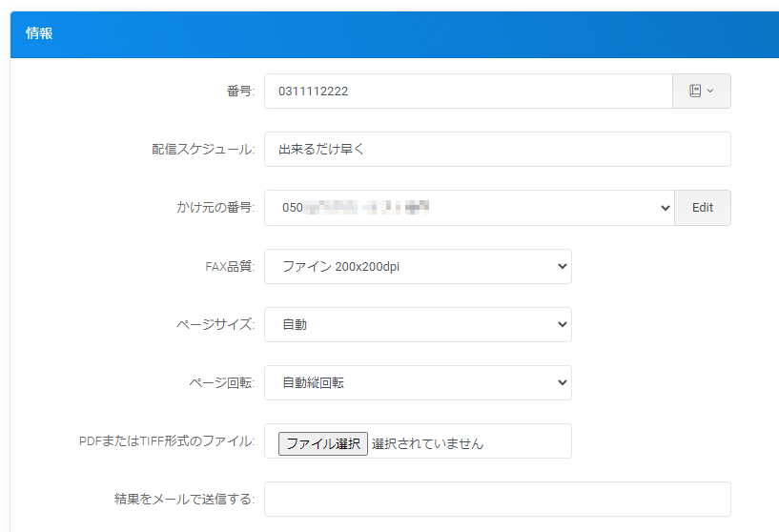Image resolution: width=779 pixels, height=532 pixels.
Task: Click the ファイル選択 button
Action: pos(323,443)
